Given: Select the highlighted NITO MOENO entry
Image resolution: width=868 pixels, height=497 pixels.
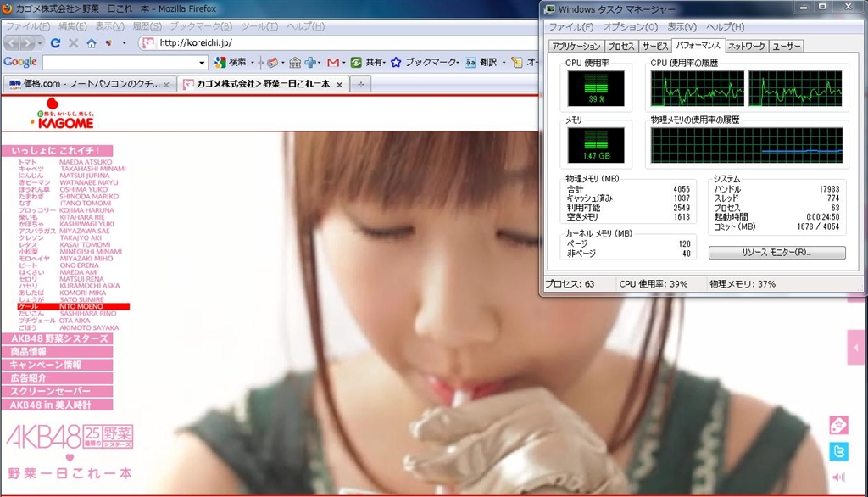Looking at the screenshot, I should [x=74, y=306].
